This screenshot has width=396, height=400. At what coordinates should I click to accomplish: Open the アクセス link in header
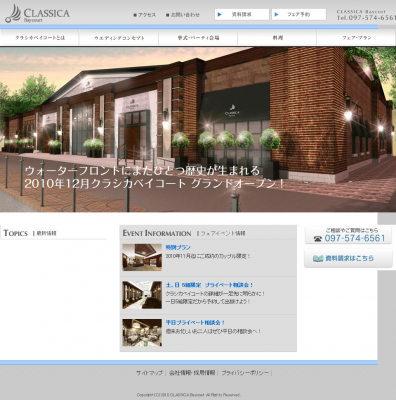click(147, 15)
